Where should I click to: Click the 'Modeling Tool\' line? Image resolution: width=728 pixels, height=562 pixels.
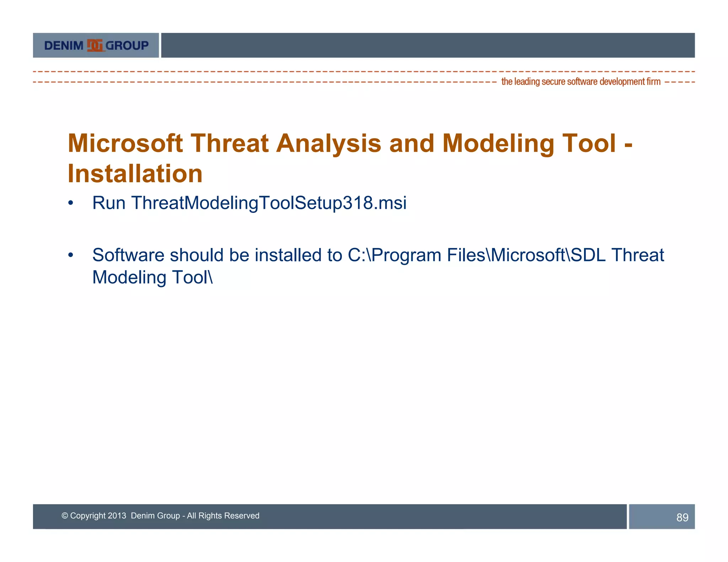[x=152, y=277]
